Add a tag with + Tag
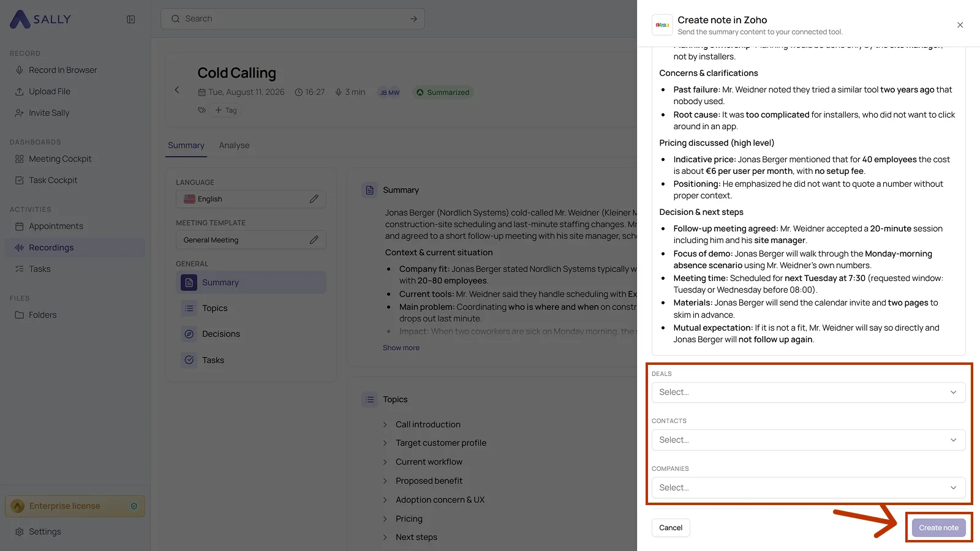 pos(225,110)
